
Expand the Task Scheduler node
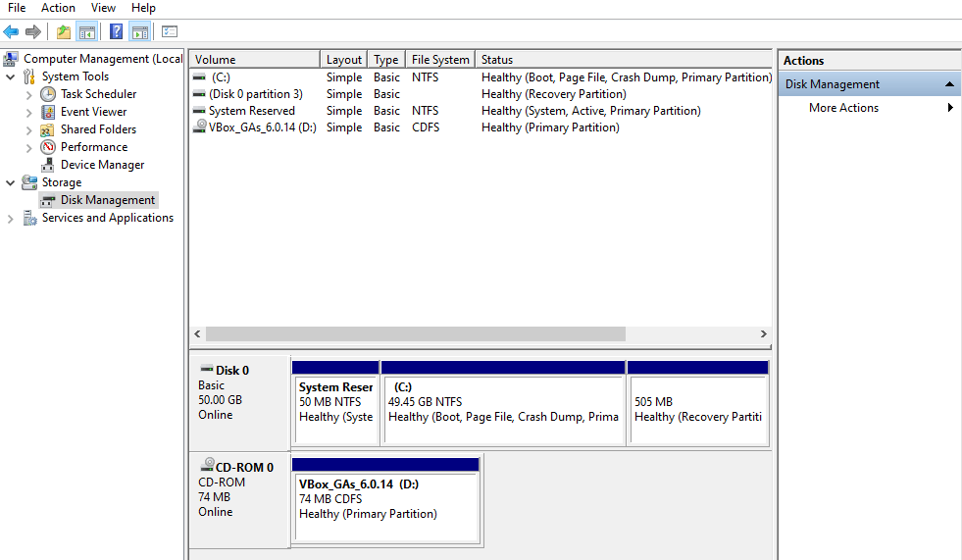point(28,95)
